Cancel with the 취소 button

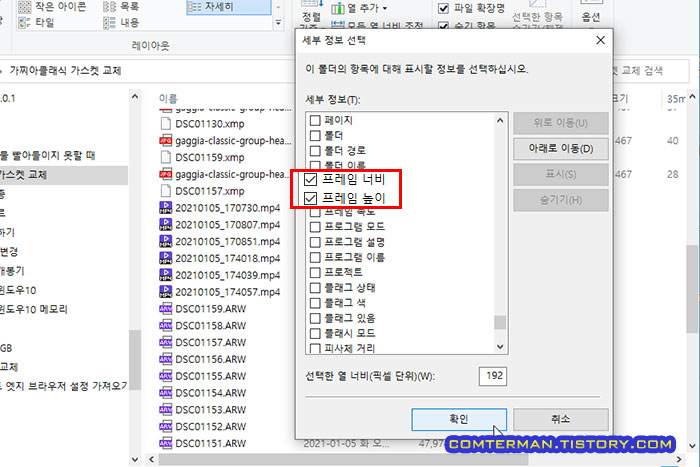561,419
